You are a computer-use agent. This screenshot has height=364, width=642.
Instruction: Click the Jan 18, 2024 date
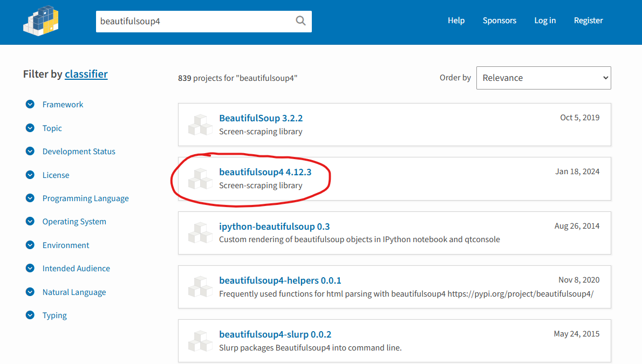coord(577,171)
